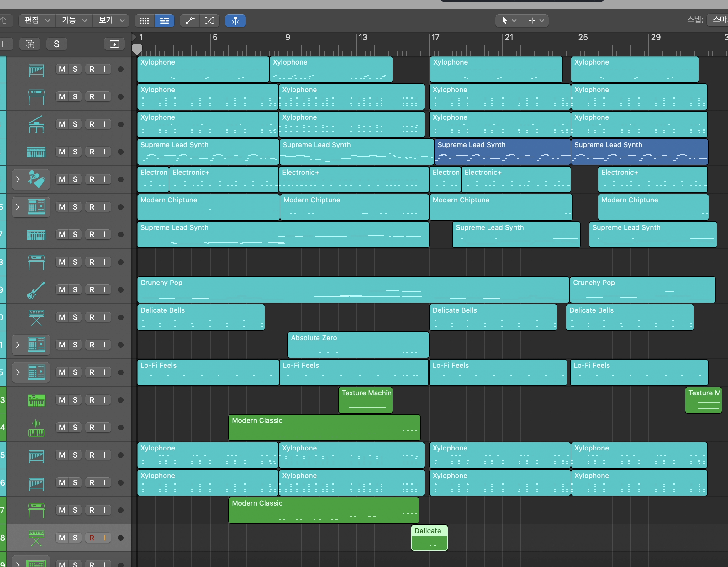Click the global Solo S button
728x567 pixels.
(57, 44)
